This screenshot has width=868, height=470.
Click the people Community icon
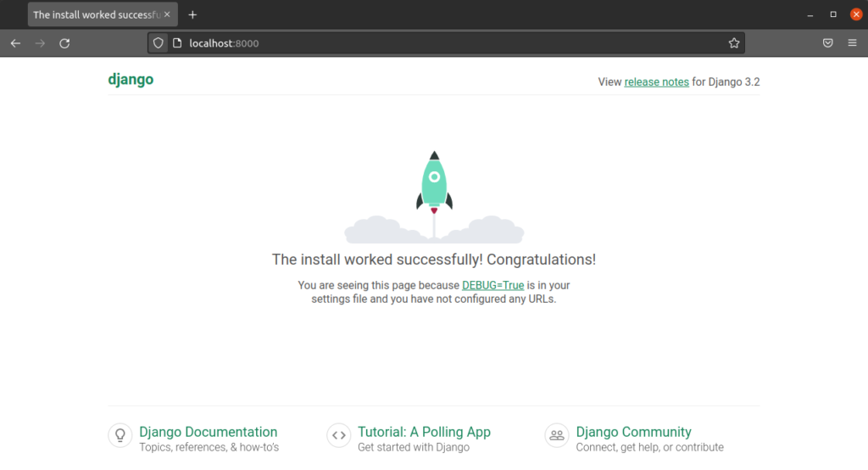[557, 435]
